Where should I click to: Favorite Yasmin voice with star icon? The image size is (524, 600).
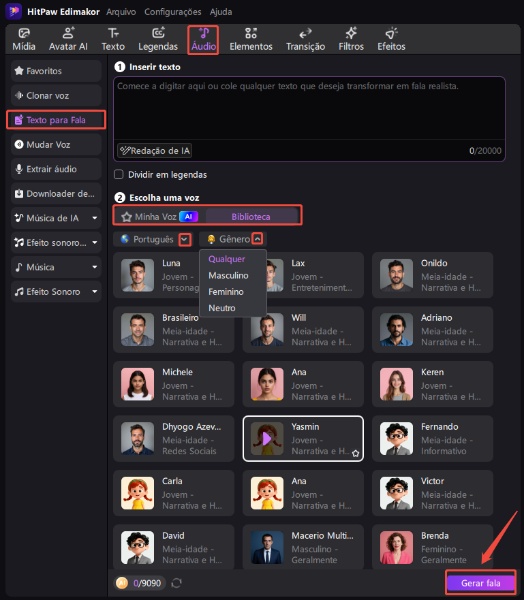(355, 453)
